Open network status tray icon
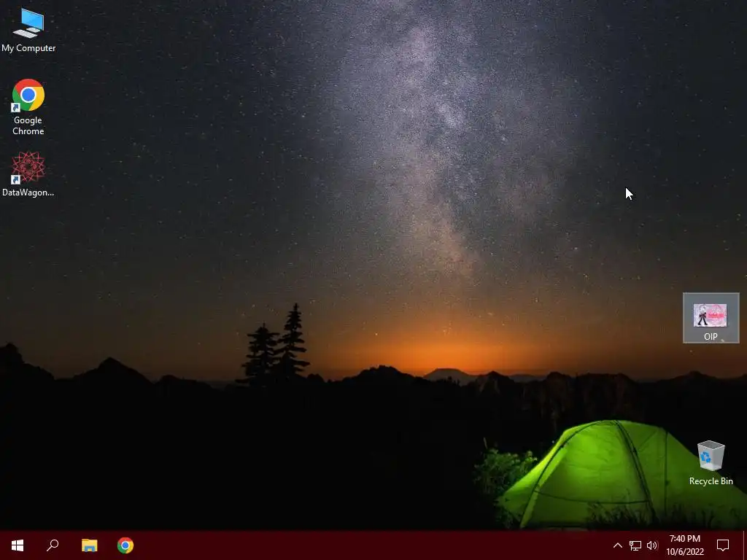The width and height of the screenshot is (747, 560). [635, 545]
